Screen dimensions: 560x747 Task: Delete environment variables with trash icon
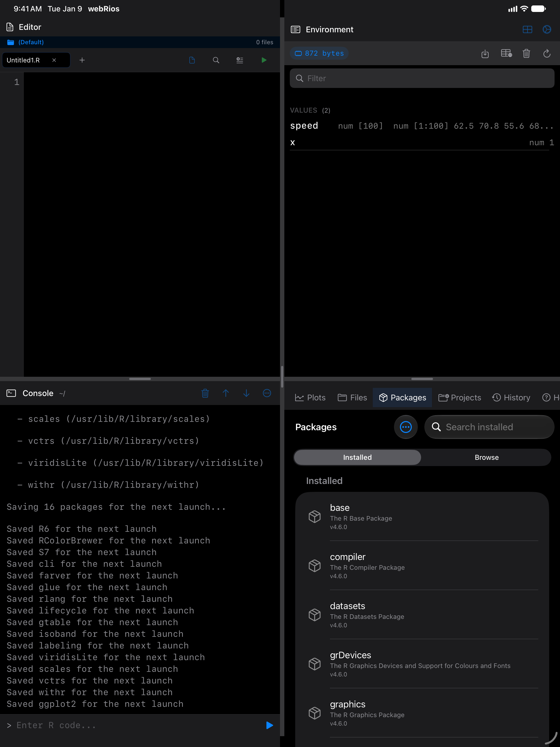(526, 53)
